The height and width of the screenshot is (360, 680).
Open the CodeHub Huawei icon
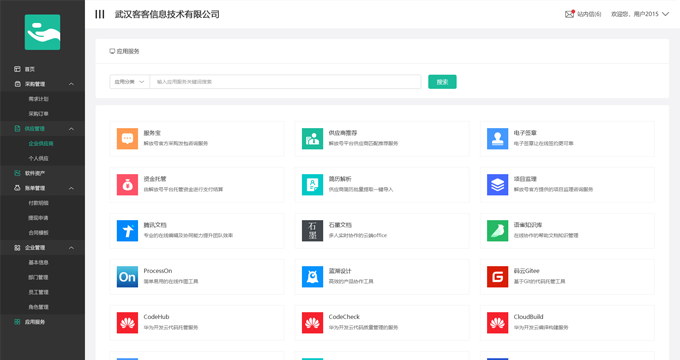[128, 323]
